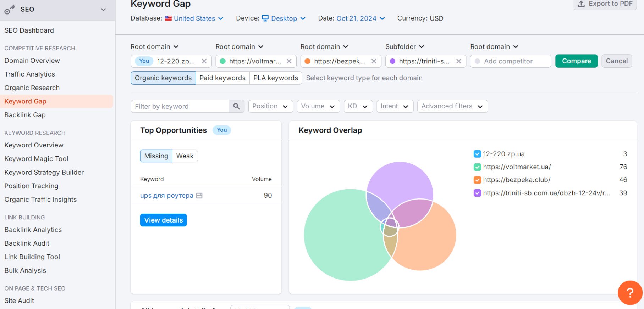Expand first Root domain type dropdown
This screenshot has height=309, width=644.
[154, 47]
